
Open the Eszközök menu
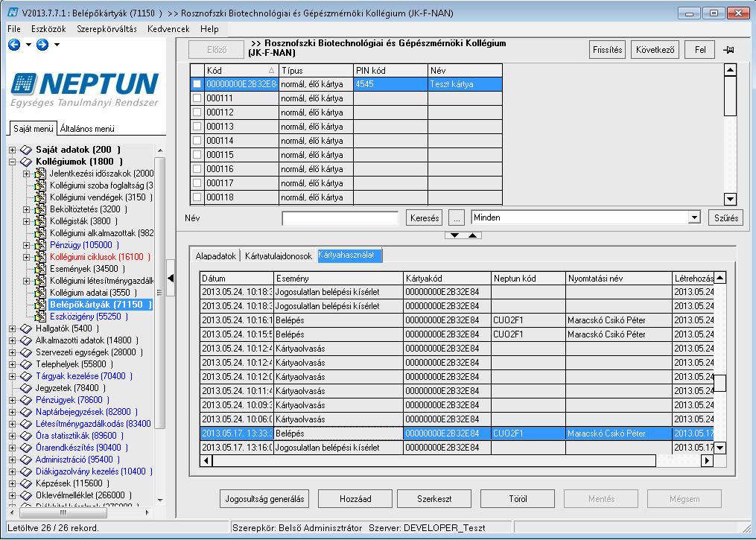(x=48, y=29)
